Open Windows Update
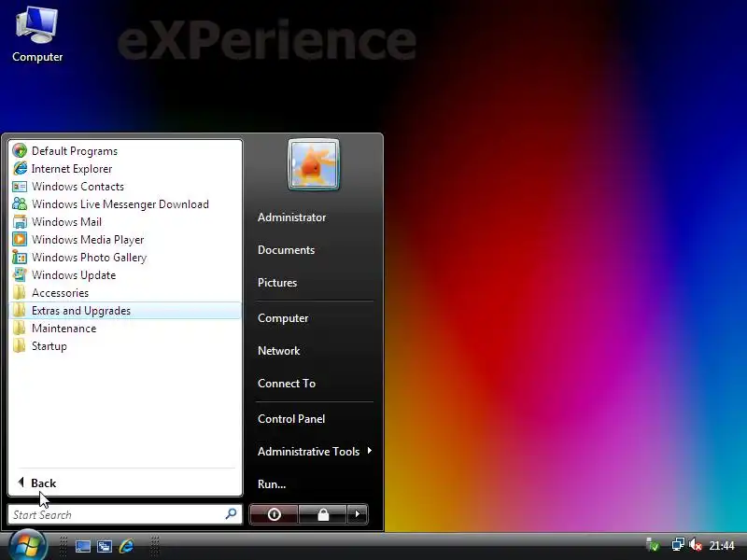This screenshot has height=560, width=747. (125, 274)
